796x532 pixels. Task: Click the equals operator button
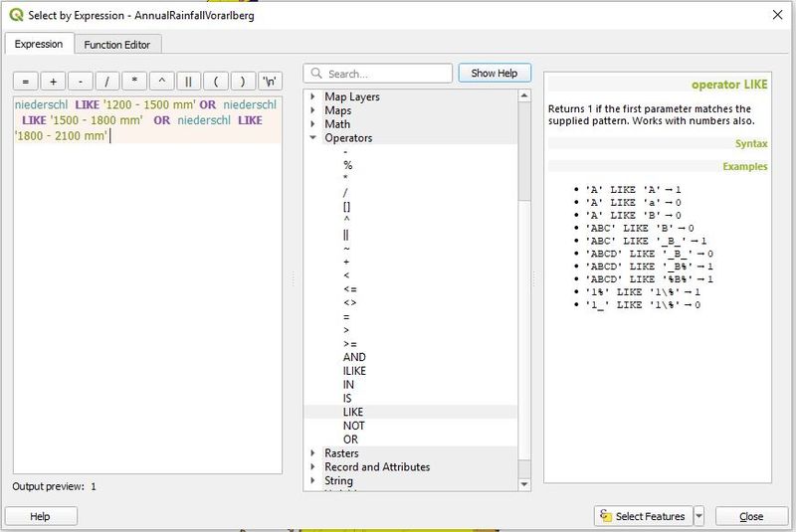(25, 81)
